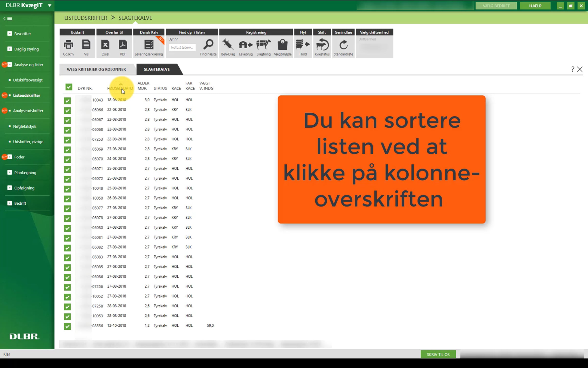Click the Levebrug registration icon
The image size is (588, 368).
[x=246, y=45]
